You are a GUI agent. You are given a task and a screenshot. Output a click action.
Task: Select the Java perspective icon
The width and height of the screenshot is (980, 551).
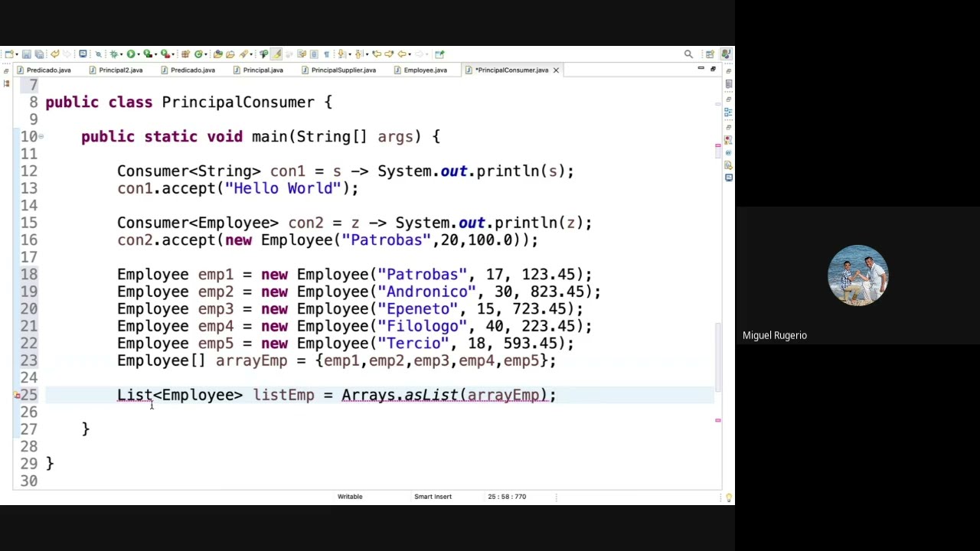[725, 54]
